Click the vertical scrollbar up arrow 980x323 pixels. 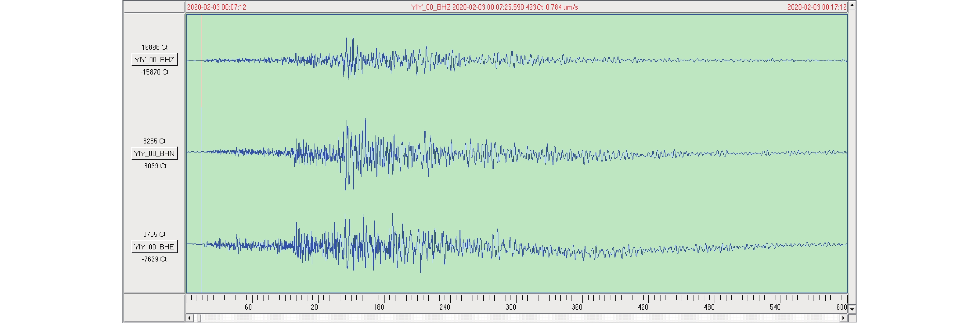pos(852,5)
